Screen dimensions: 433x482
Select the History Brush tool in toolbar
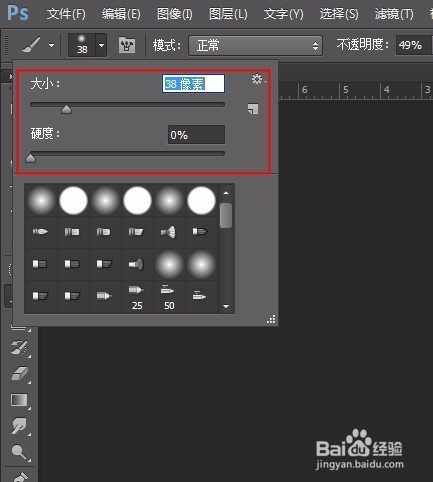[x=19, y=348]
